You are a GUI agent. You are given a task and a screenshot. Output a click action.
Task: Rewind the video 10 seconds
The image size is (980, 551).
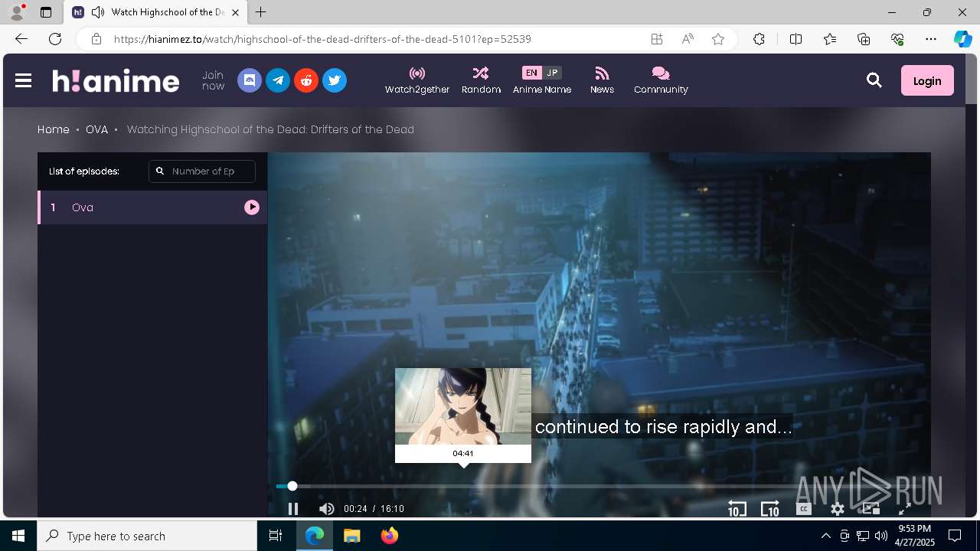point(737,509)
